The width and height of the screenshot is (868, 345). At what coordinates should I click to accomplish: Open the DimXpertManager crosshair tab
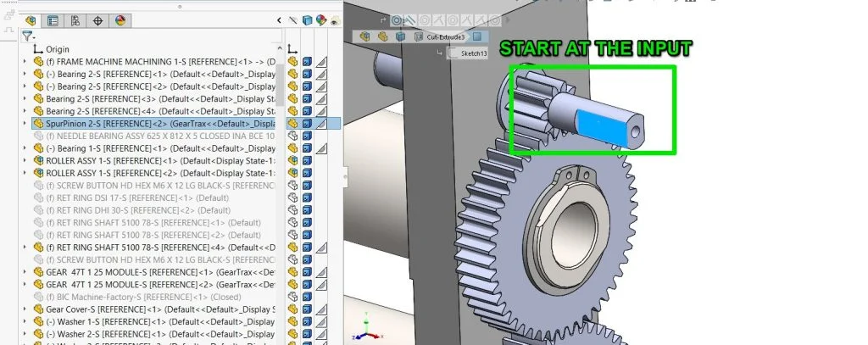coord(97,20)
